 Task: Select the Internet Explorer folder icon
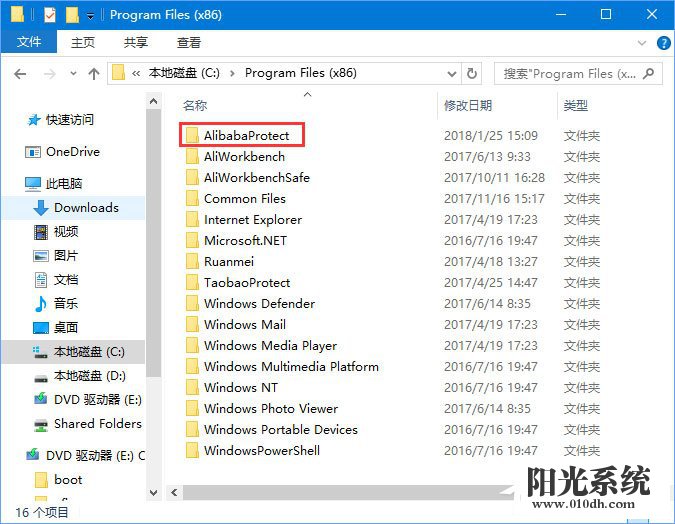[x=192, y=220]
